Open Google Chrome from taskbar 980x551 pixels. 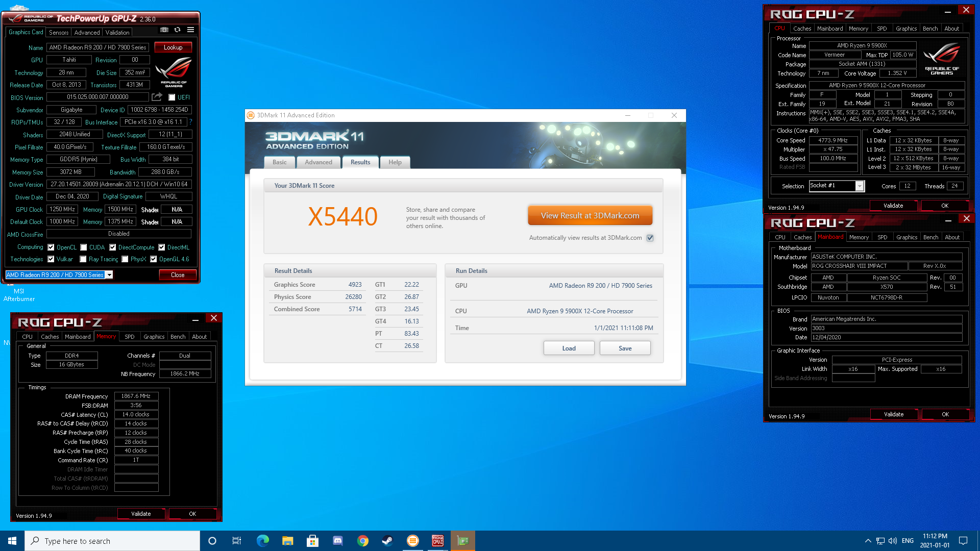pos(362,541)
